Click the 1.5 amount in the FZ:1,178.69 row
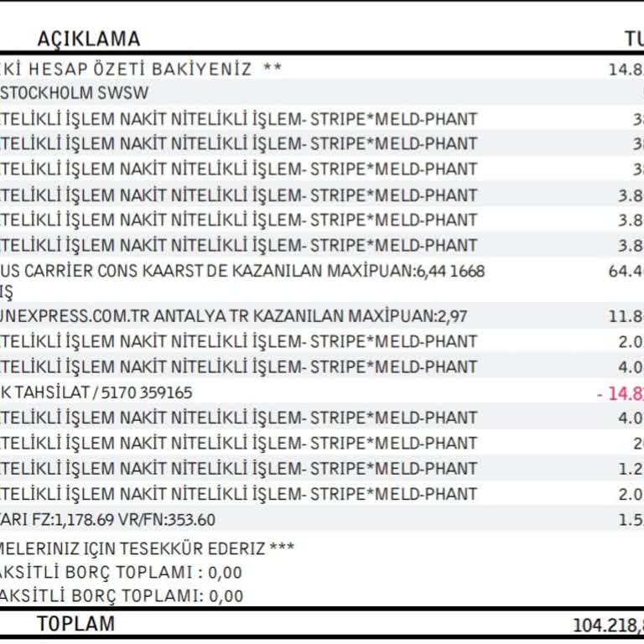This screenshot has height=644, width=644. [631, 520]
